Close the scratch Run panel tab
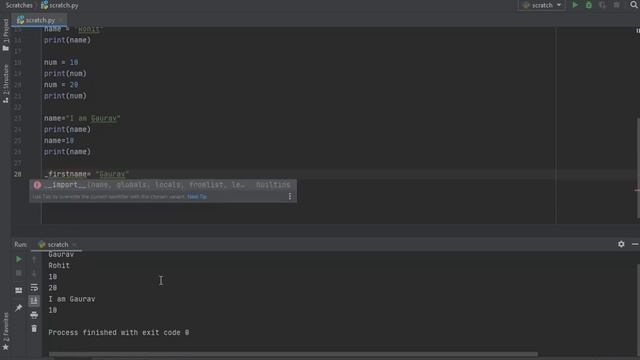Screen dimensions: 640x360 pos(74,244)
